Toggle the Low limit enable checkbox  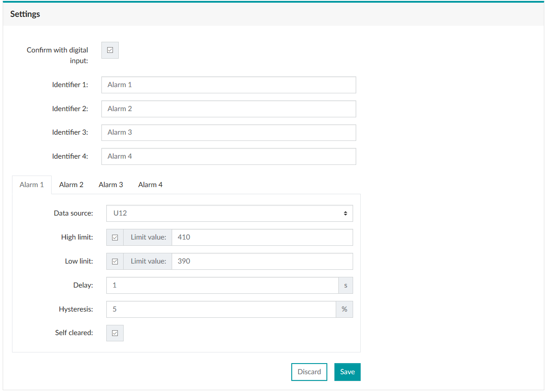click(115, 261)
